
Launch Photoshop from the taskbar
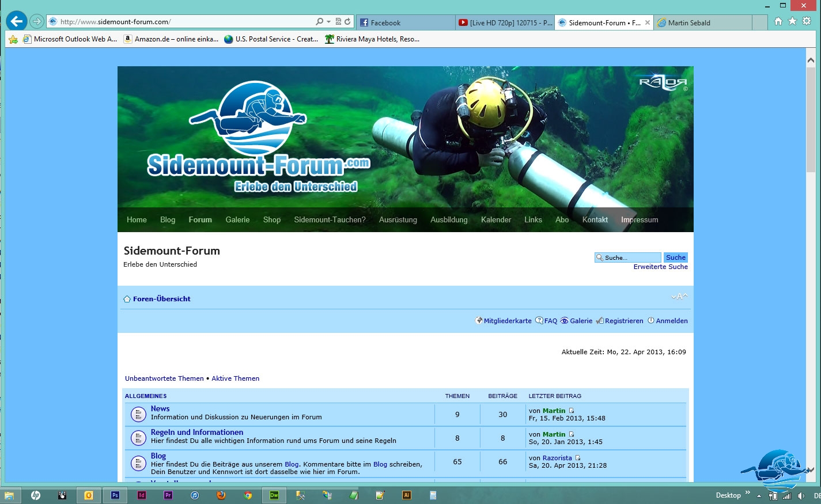pos(115,495)
